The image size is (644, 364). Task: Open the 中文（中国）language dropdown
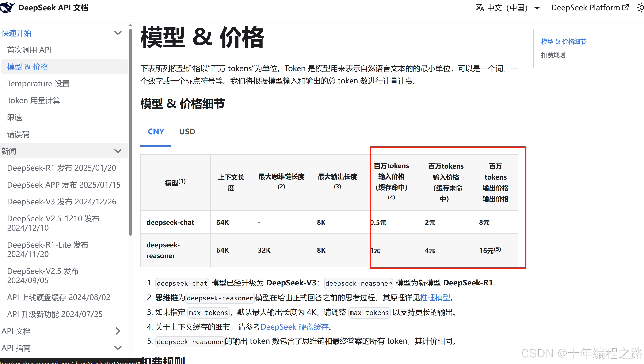coord(508,8)
